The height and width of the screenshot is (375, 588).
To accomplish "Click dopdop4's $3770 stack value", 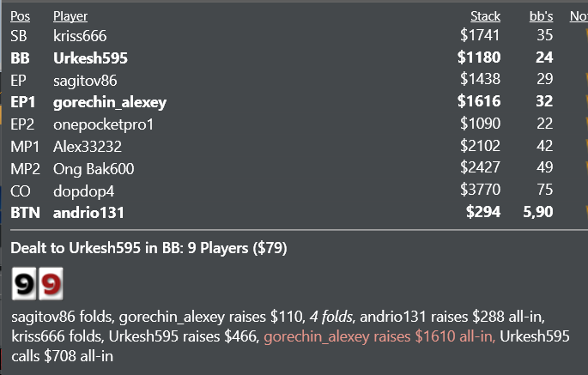I will (481, 190).
